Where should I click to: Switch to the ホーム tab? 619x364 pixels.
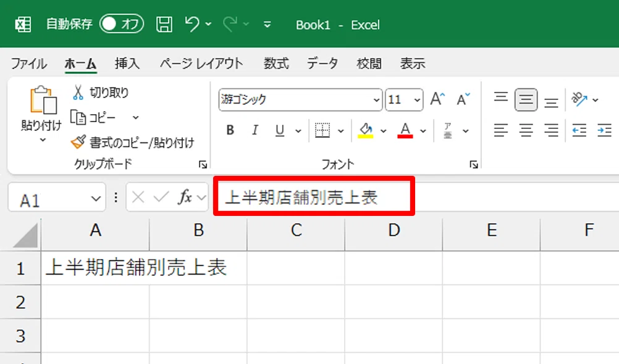click(80, 64)
